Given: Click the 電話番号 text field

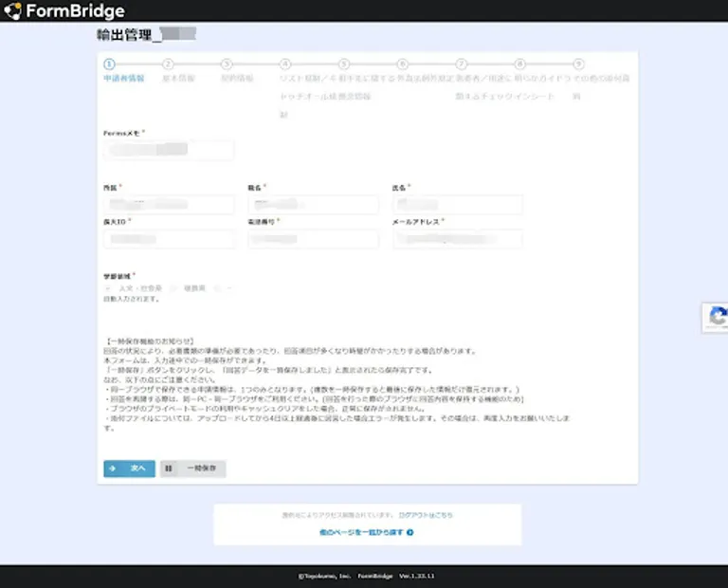Looking at the screenshot, I should [x=313, y=239].
